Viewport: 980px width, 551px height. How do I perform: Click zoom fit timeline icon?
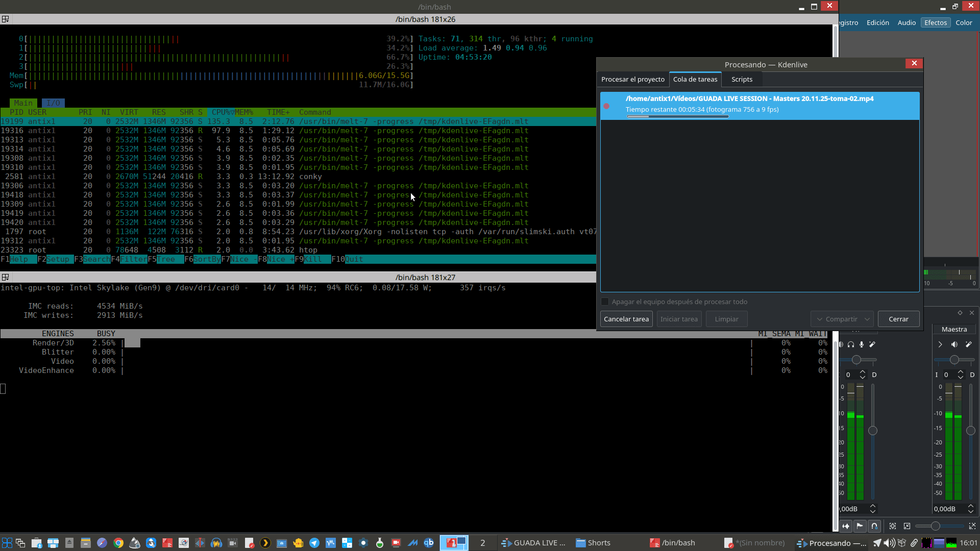(x=893, y=526)
